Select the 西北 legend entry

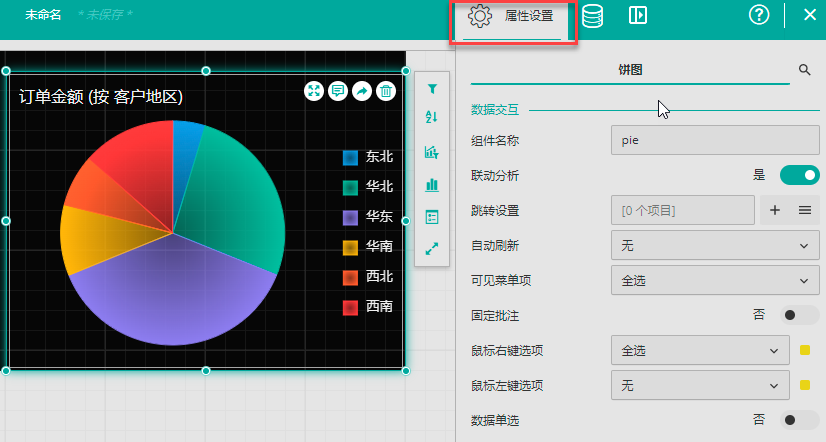pyautogui.click(x=368, y=277)
